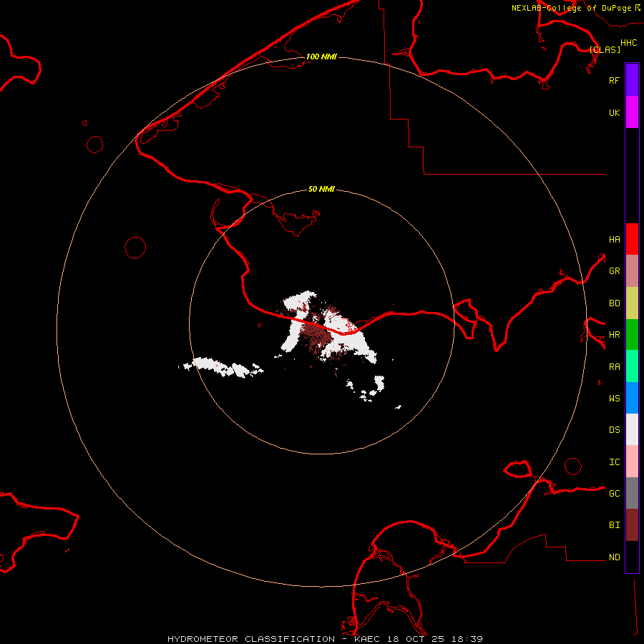The width and height of the screenshot is (644, 644).
Task: Click the HA red legend swatch
Action: click(x=632, y=239)
